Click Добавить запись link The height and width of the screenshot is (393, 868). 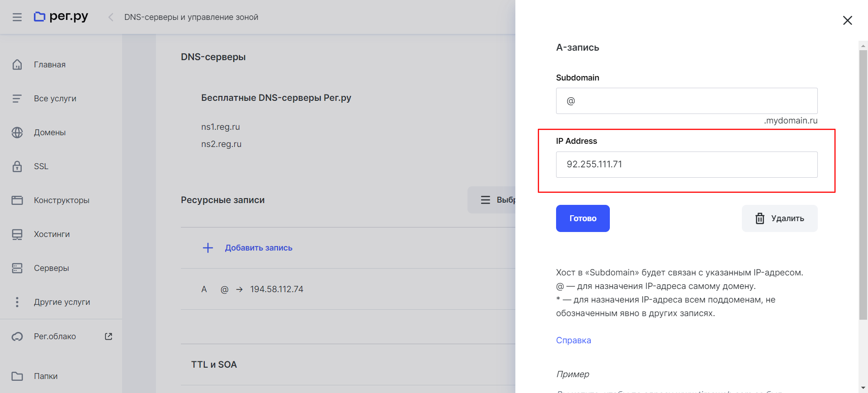[258, 248]
